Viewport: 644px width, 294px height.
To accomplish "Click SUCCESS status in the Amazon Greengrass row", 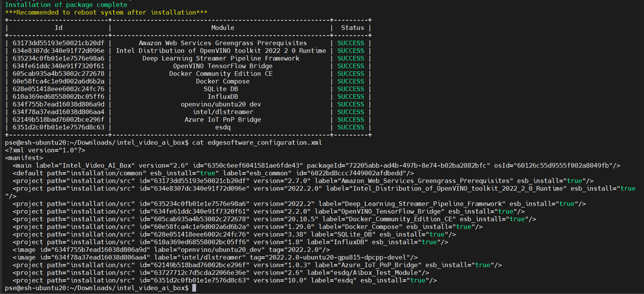I will click(351, 43).
